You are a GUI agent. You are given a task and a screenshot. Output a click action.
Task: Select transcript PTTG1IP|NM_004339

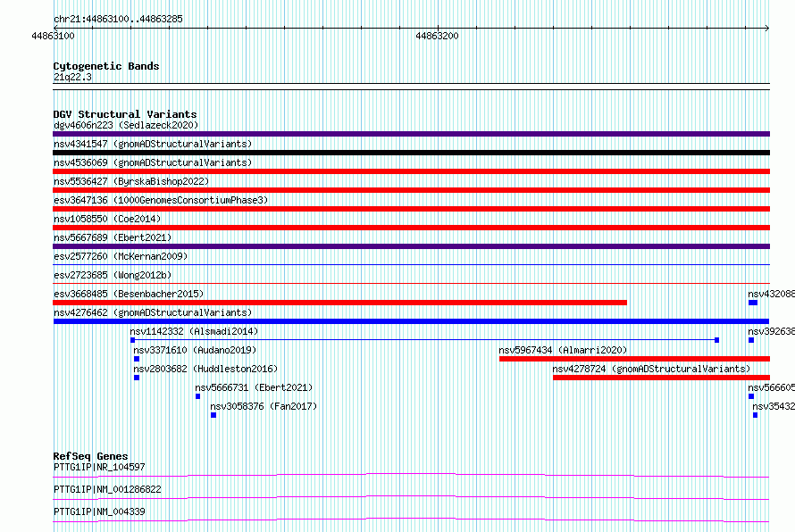[x=99, y=511]
